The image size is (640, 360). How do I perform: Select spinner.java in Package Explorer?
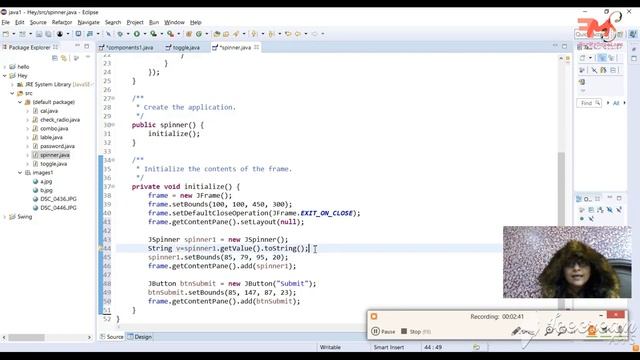(55, 155)
